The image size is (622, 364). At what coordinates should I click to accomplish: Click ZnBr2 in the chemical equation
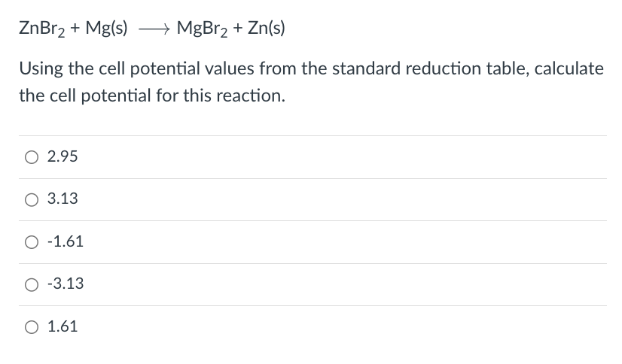pos(41,29)
